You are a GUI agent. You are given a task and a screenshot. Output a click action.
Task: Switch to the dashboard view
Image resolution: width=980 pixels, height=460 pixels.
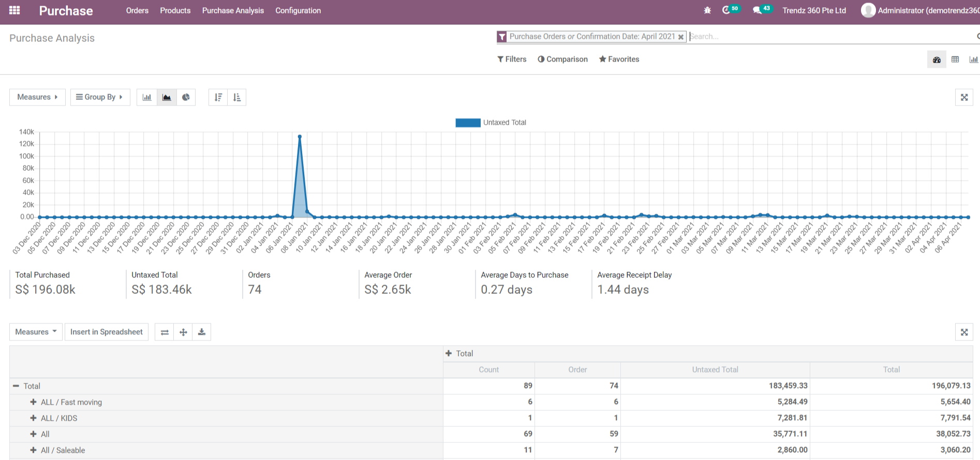click(937, 60)
